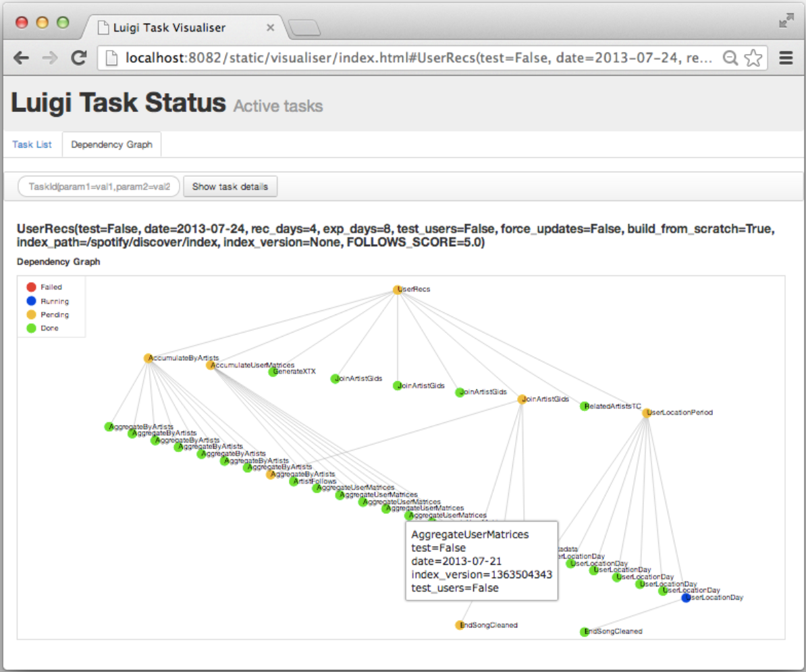Select the GenerateXTX done node

[272, 372]
